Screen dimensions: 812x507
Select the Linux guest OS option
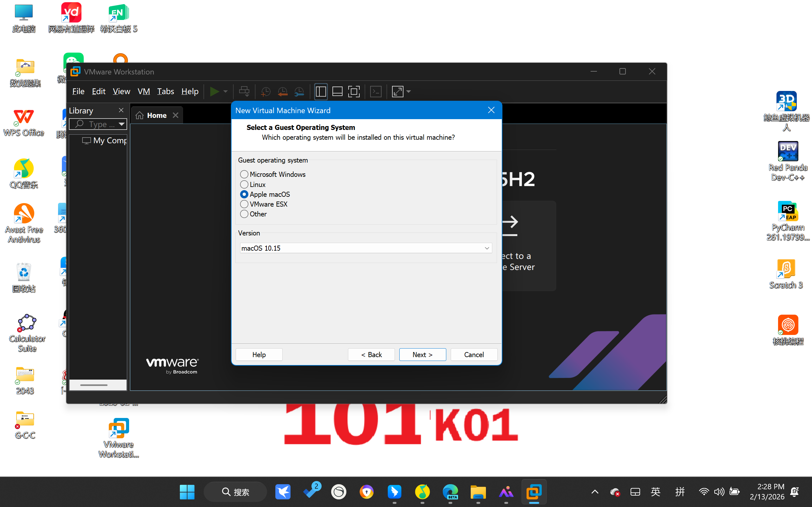coord(244,184)
